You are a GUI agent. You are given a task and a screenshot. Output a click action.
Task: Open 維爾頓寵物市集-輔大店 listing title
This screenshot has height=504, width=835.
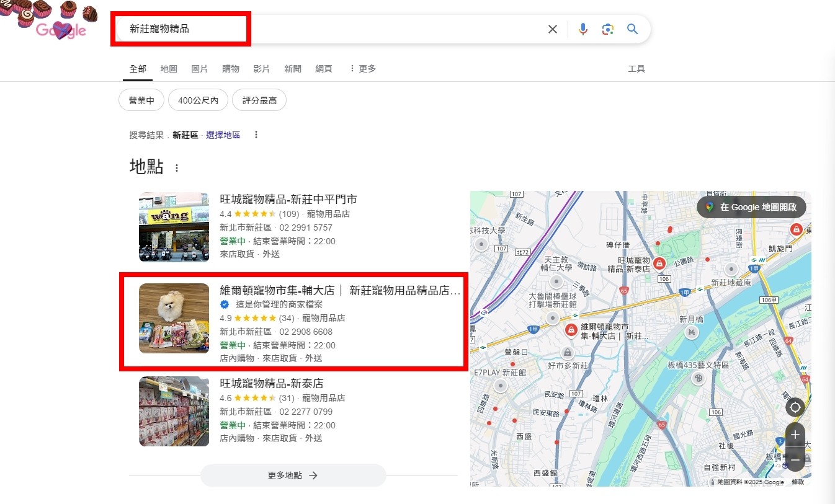click(340, 290)
